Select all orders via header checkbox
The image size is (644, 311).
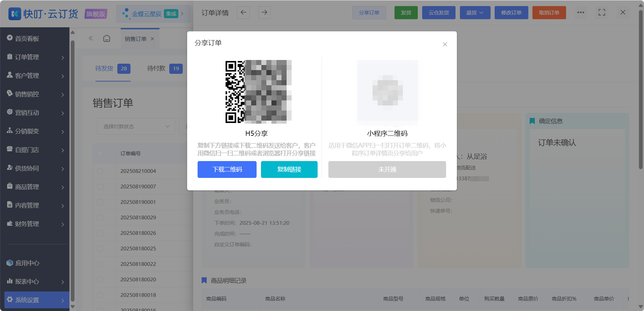point(100,153)
